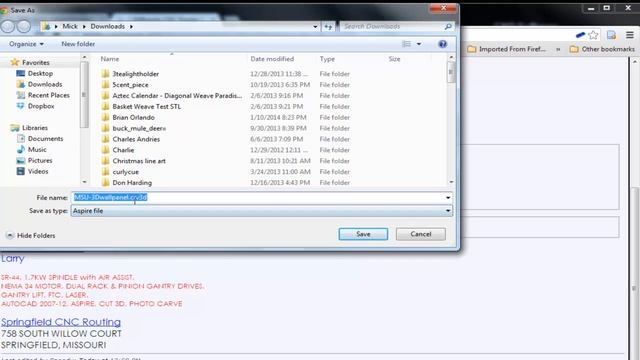Open Recent Places in the navigation pane
Viewport: 640px width, 360px height.
point(49,95)
